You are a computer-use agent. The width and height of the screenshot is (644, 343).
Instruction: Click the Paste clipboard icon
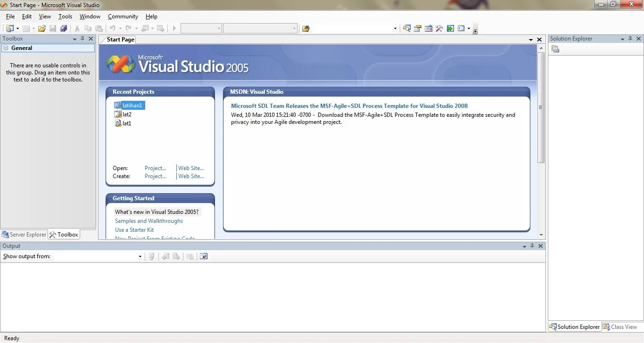[x=99, y=28]
